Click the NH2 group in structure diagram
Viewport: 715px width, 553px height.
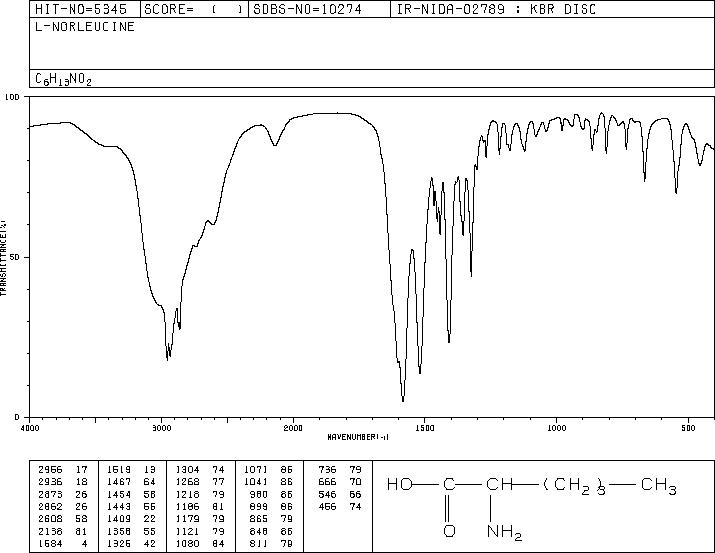pyautogui.click(x=504, y=532)
